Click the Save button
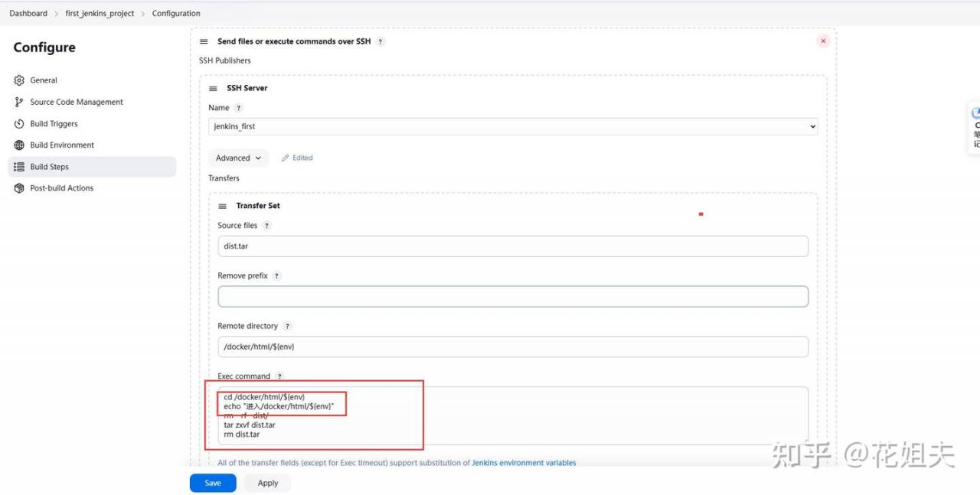This screenshot has width=980, height=495. (213, 484)
